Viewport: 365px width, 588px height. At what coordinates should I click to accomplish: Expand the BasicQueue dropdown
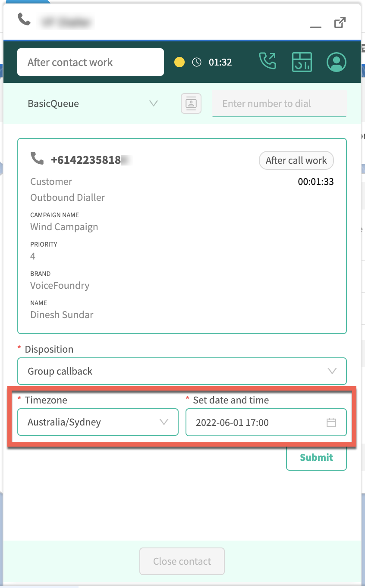[x=93, y=103]
